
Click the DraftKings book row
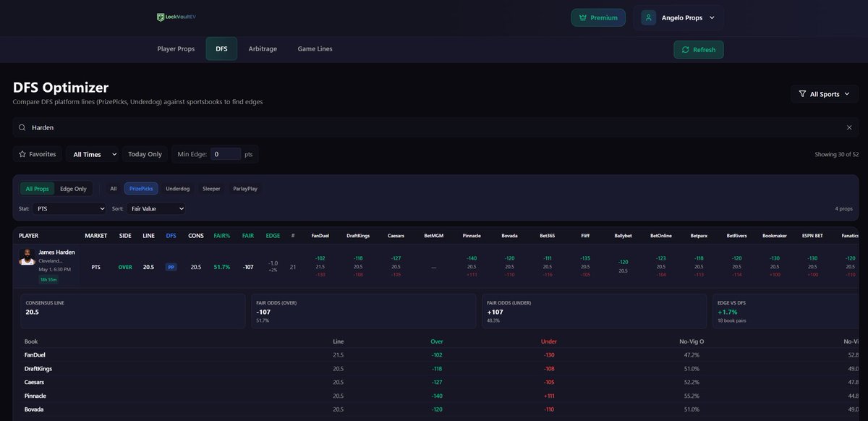tap(439, 369)
